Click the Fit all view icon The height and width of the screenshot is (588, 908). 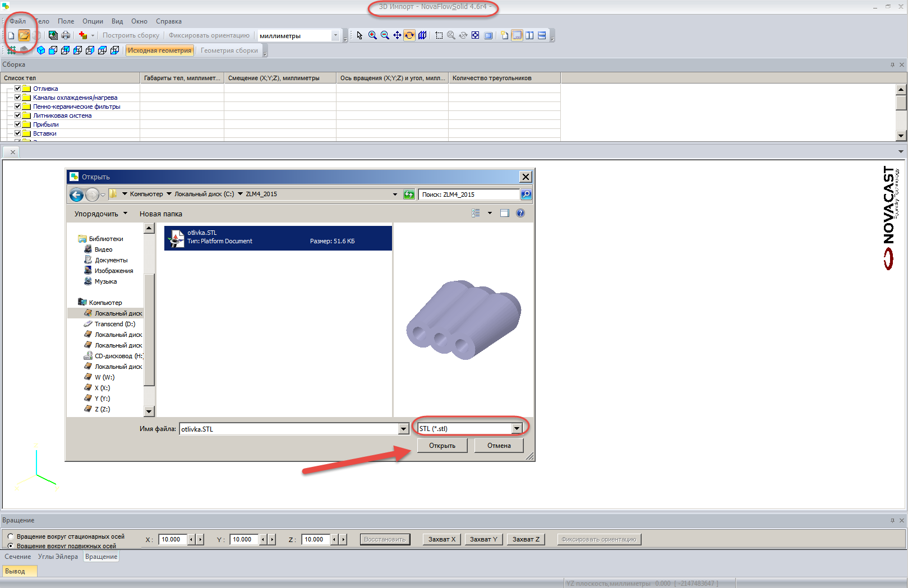(x=476, y=35)
